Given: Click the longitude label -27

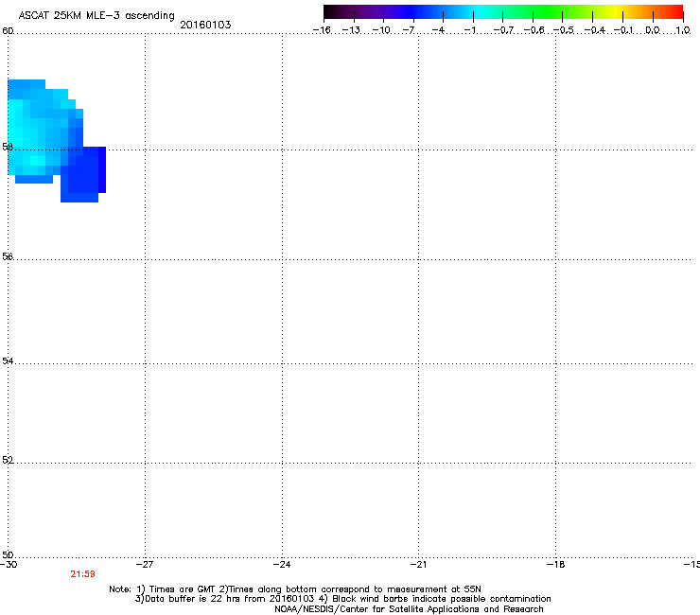Looking at the screenshot, I should (x=145, y=565).
